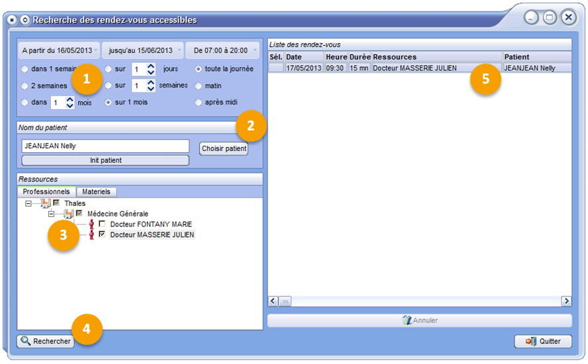This screenshot has height=364, width=588.
Task: Click the square icon at title bar left
Action: (x=11, y=20)
